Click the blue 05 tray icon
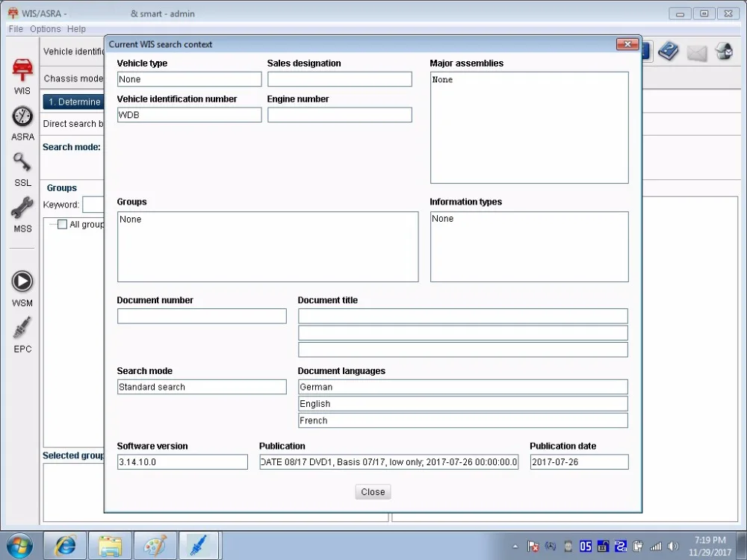This screenshot has height=560, width=747. (586, 547)
